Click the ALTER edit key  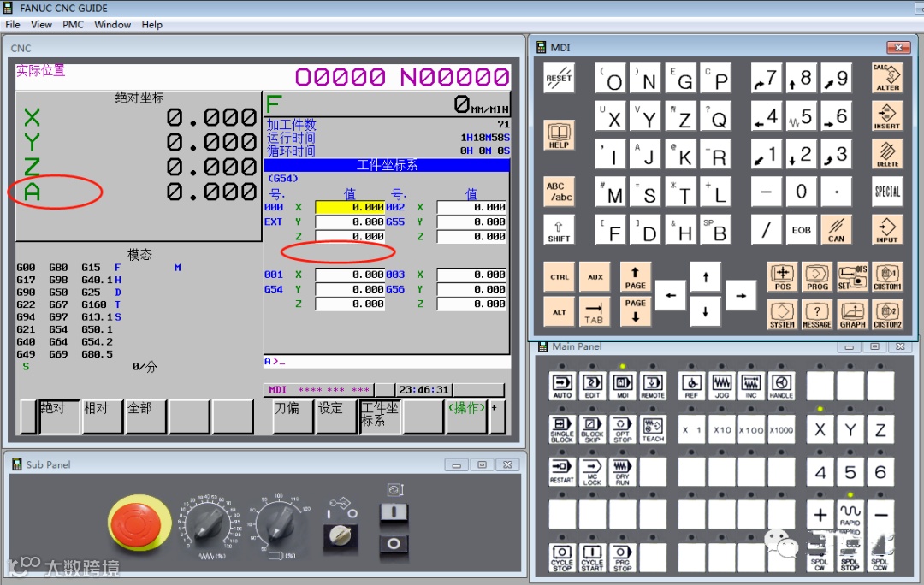click(x=887, y=79)
